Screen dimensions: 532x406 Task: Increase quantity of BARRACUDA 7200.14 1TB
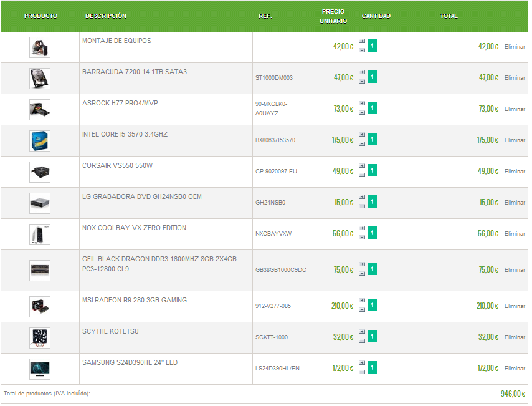click(x=362, y=72)
